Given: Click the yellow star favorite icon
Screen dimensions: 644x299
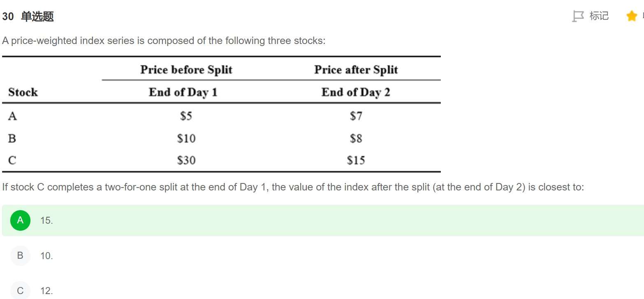Looking at the screenshot, I should [631, 16].
